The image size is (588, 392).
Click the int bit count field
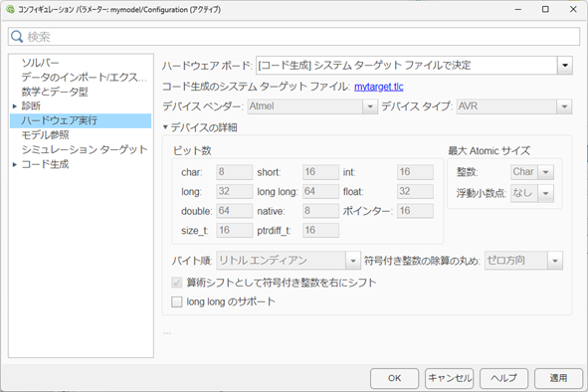(x=415, y=172)
